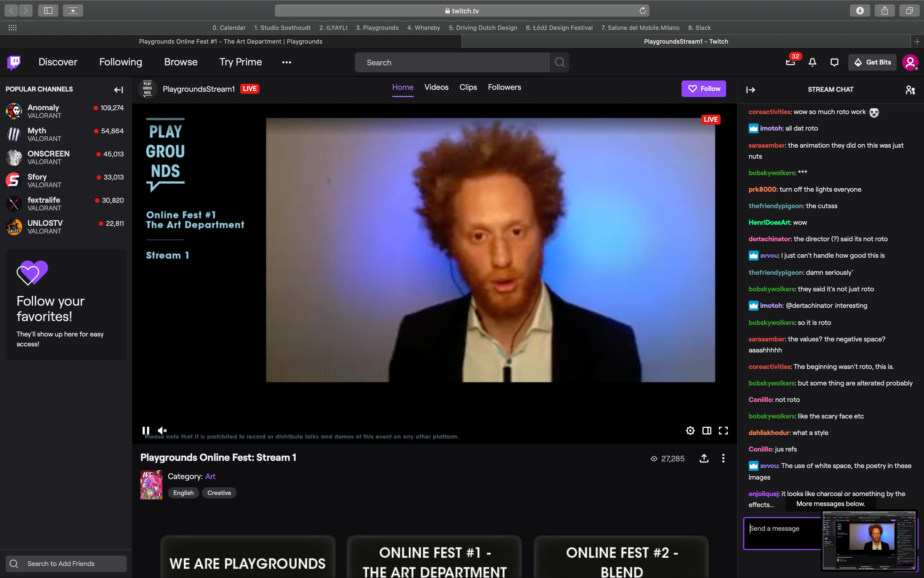Click the Get Bits button
The height and width of the screenshot is (578, 924).
click(x=872, y=62)
